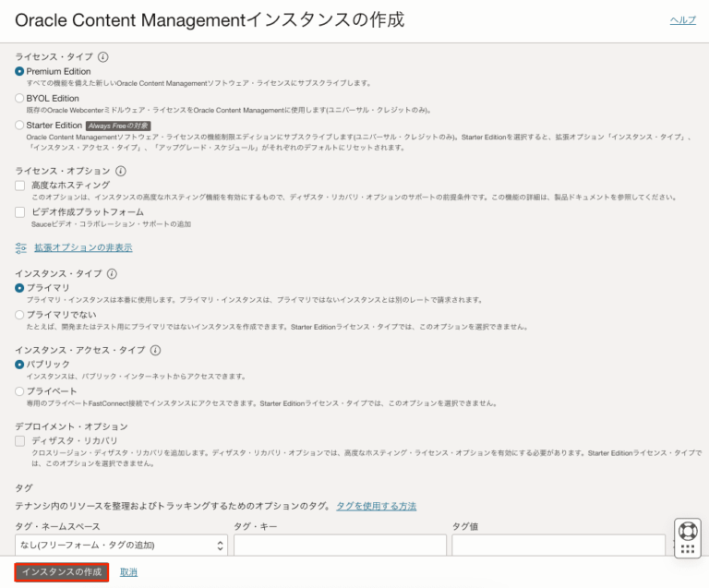Image resolution: width=709 pixels, height=588 pixels.
Task: Open the ヘルプ link
Action: [682, 20]
